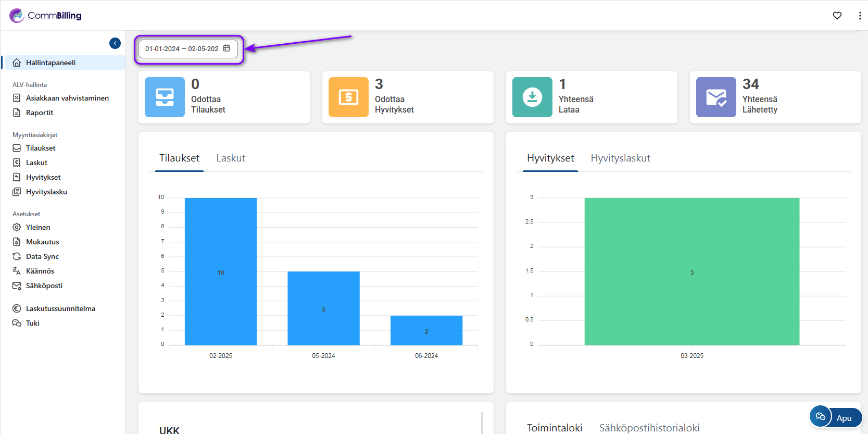This screenshot has width=868, height=434.
Task: Click the CommBilling logo
Action: (46, 16)
